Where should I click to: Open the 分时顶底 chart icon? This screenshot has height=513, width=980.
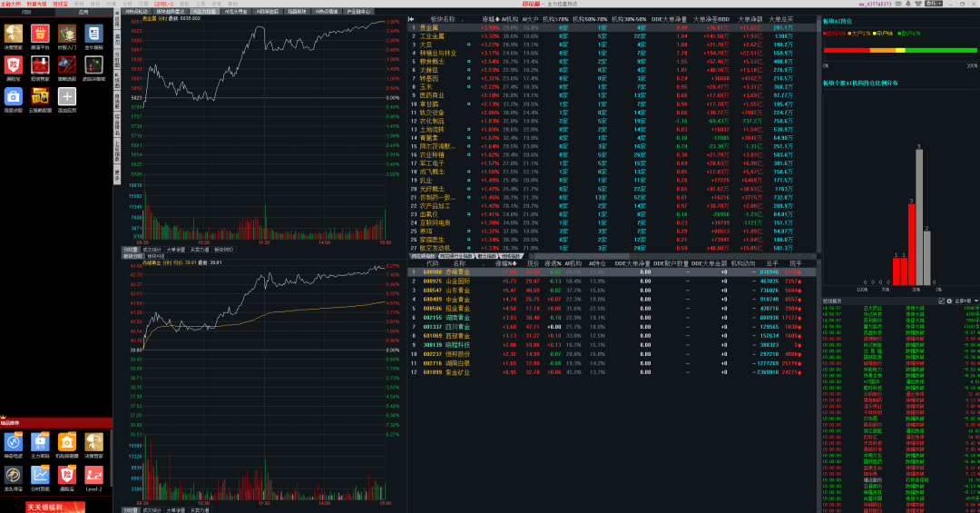tap(40, 474)
